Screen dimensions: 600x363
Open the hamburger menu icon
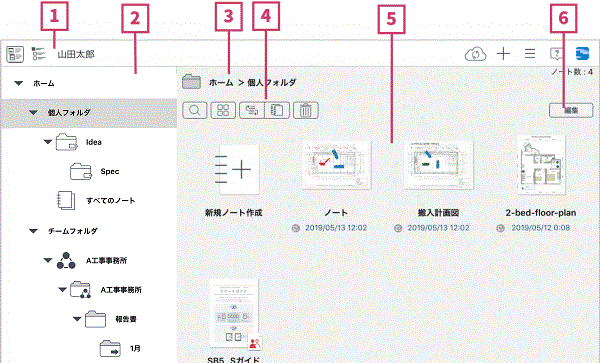[x=530, y=54]
